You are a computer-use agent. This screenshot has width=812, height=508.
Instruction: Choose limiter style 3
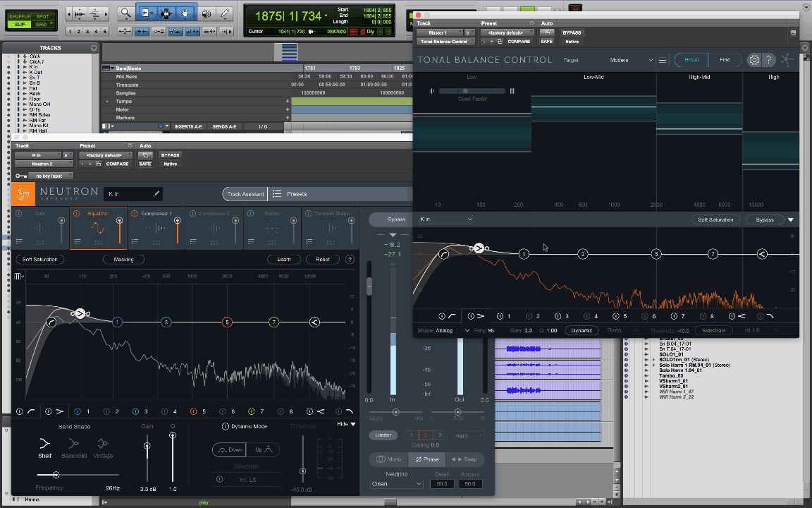coord(440,435)
